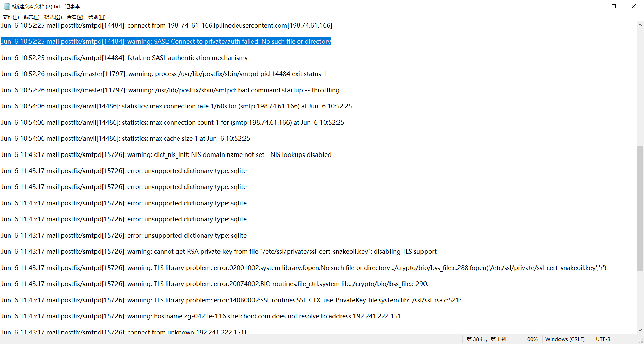
Task: Open the 文件(F) menu
Action: 11,17
